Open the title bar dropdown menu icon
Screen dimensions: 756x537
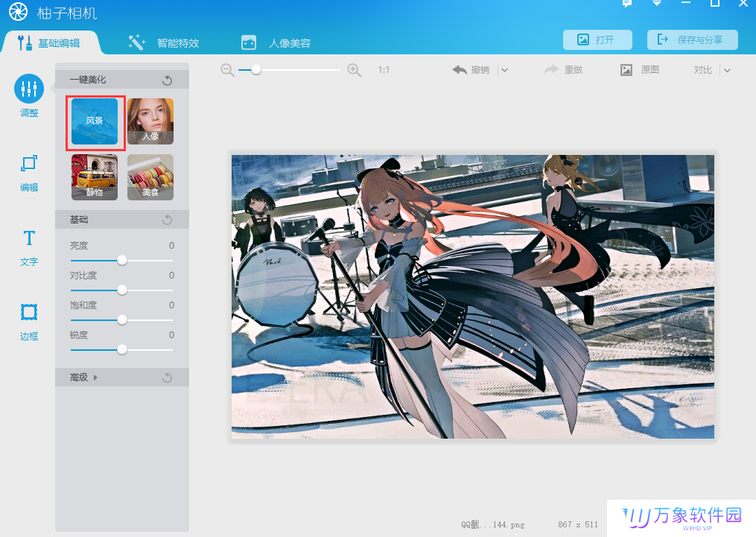pos(657,2)
